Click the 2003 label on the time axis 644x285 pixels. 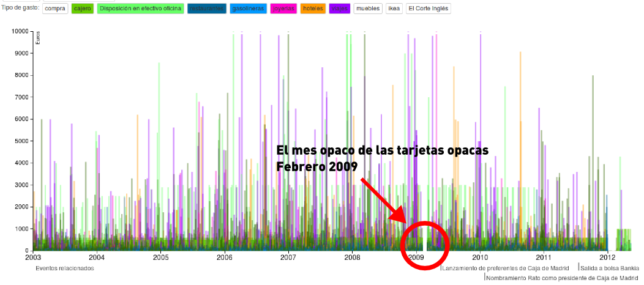(33, 258)
